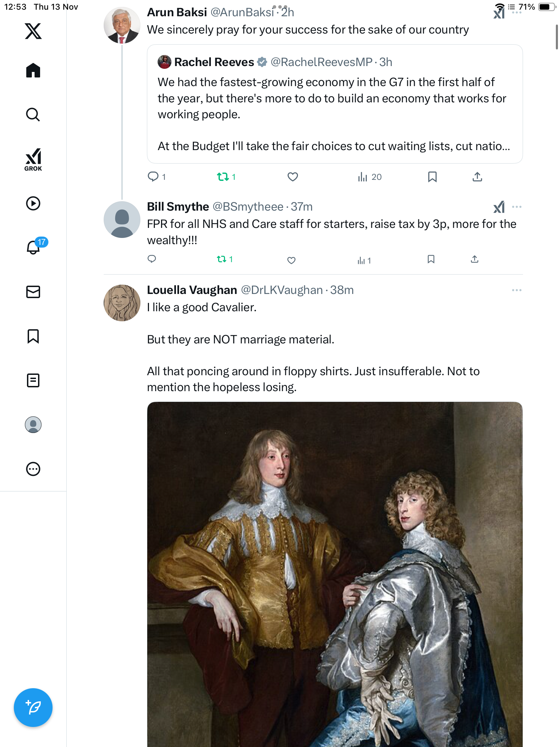Open Notifications bell with 17 badge

coord(34,247)
